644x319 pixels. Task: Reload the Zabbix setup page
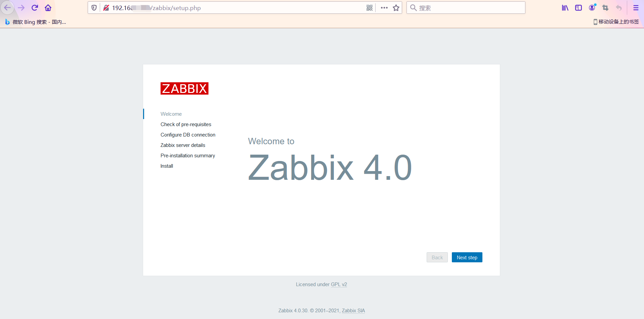click(35, 8)
